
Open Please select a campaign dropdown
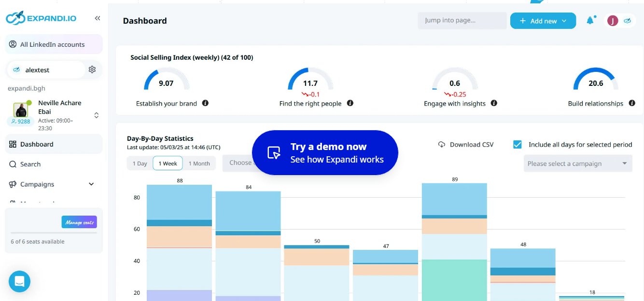coord(578,164)
